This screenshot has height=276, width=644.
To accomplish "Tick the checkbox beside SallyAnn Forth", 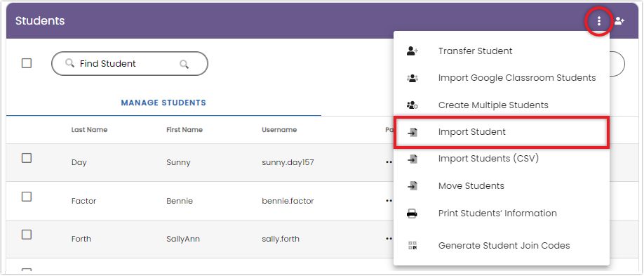I will point(27,235).
